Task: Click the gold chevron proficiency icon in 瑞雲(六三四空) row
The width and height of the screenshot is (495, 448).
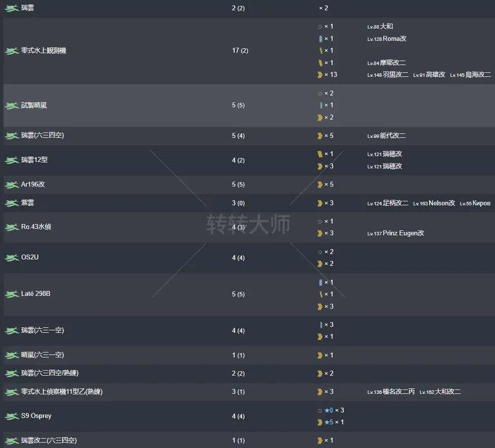Action: [x=320, y=136]
